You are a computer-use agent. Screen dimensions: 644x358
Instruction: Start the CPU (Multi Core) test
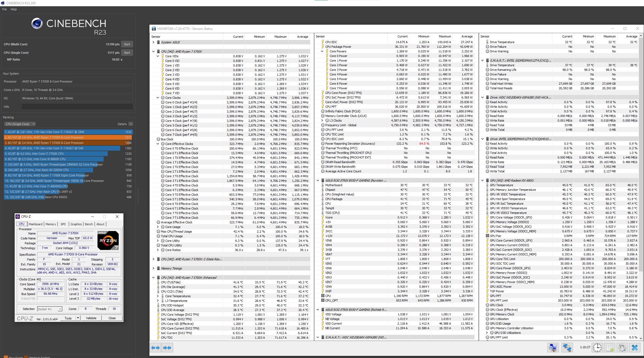(x=127, y=44)
